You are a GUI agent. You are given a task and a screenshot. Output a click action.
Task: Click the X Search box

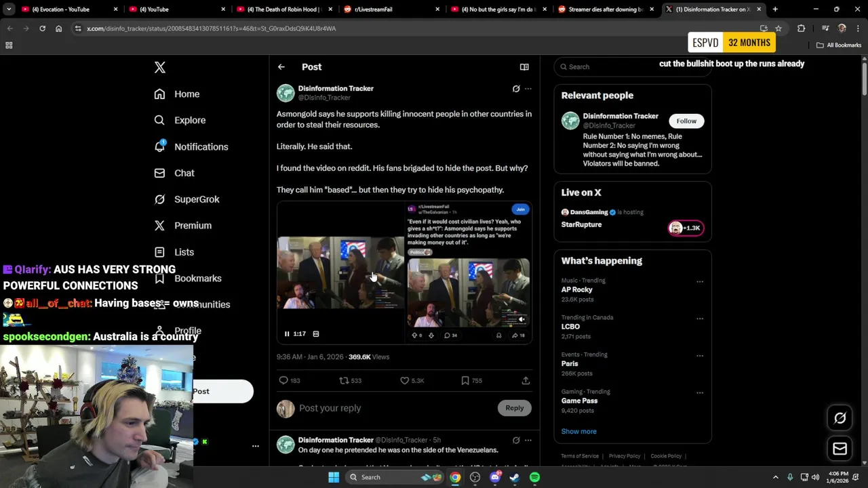coord(633,66)
